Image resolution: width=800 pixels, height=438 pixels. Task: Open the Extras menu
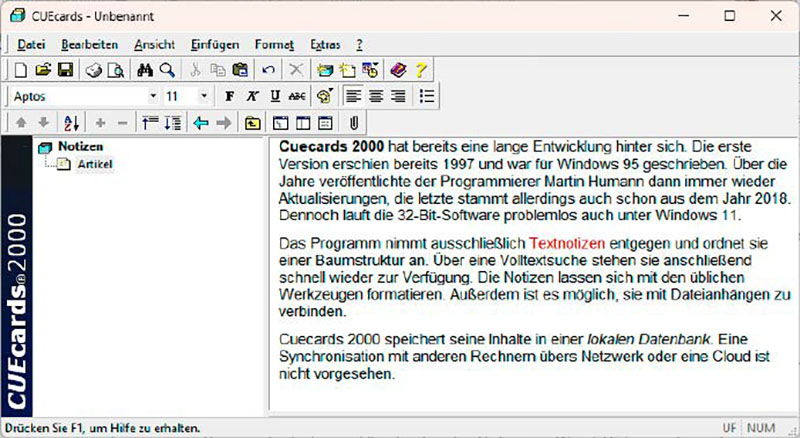[x=325, y=45]
